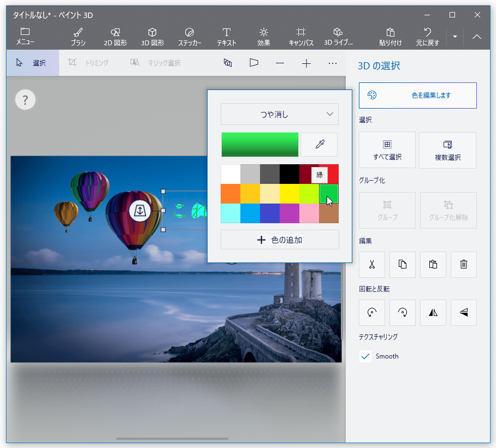Screen dimensions: 496x448
Task: Click すべて選択 button
Action: (387, 150)
